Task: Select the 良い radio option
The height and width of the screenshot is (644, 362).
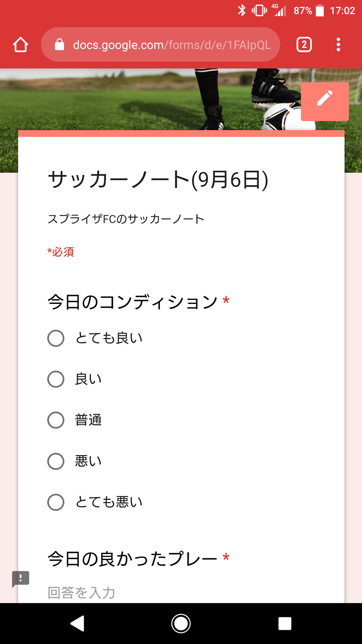Action: tap(56, 379)
